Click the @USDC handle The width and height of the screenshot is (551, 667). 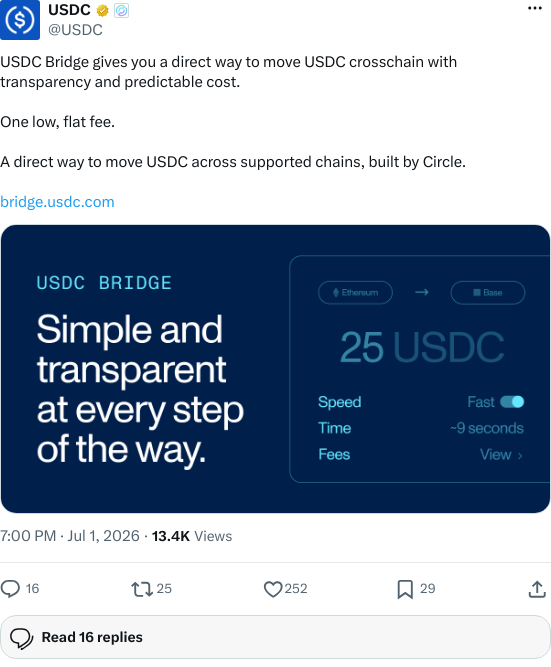(75, 30)
